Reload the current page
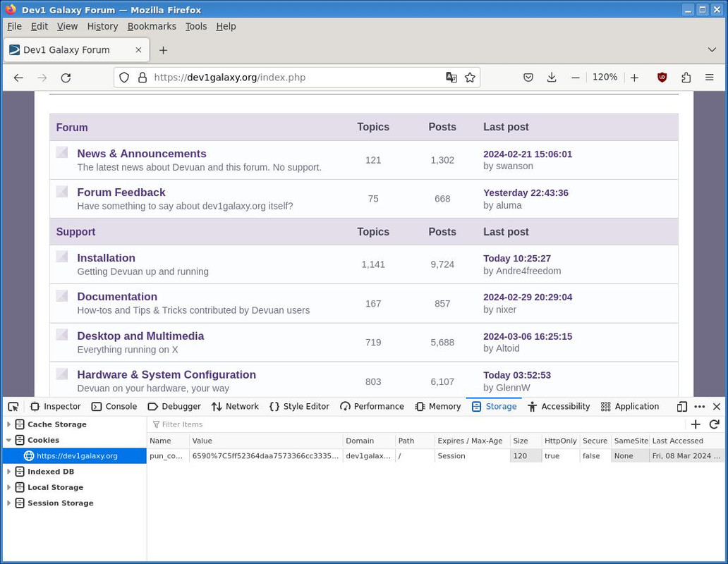 point(66,78)
